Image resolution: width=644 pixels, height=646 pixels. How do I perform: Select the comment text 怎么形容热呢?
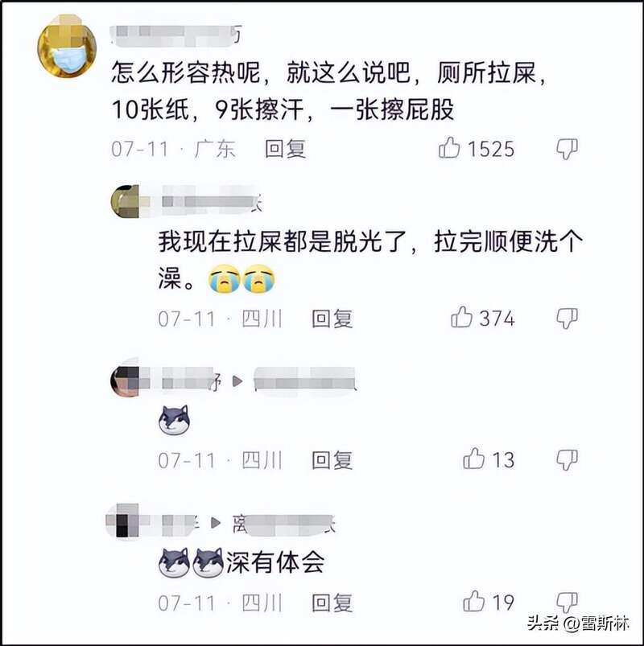186,72
